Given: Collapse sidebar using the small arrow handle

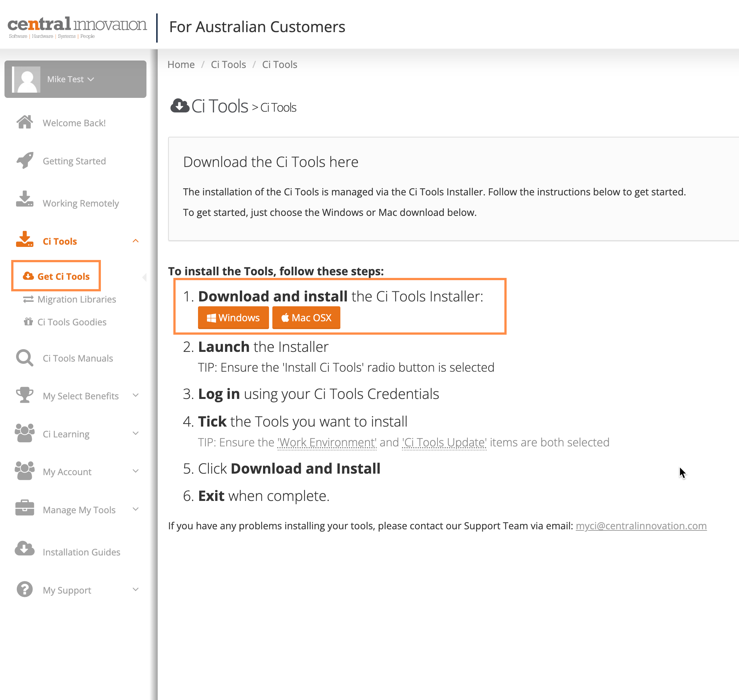Looking at the screenshot, I should coord(145,277).
